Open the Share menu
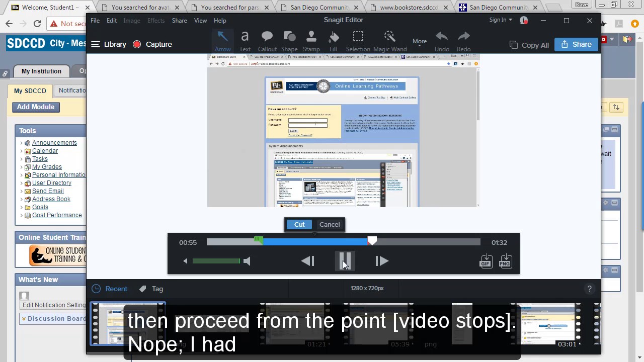 179,21
